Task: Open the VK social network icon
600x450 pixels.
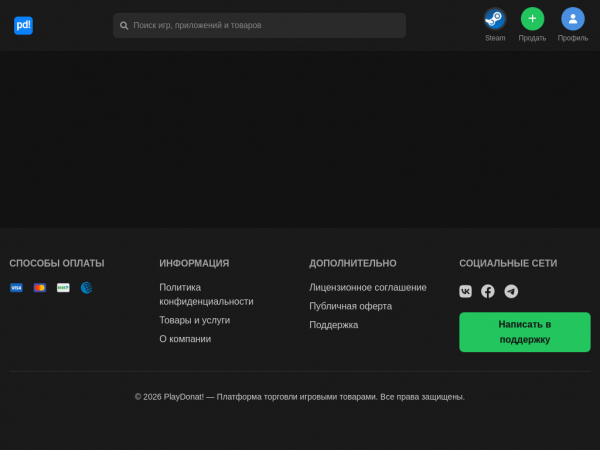Action: point(466,291)
